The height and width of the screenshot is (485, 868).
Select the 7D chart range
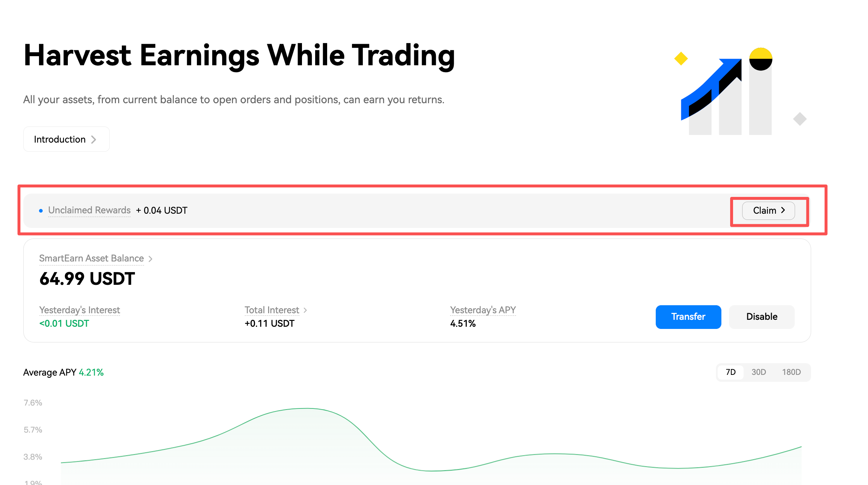[x=731, y=372]
